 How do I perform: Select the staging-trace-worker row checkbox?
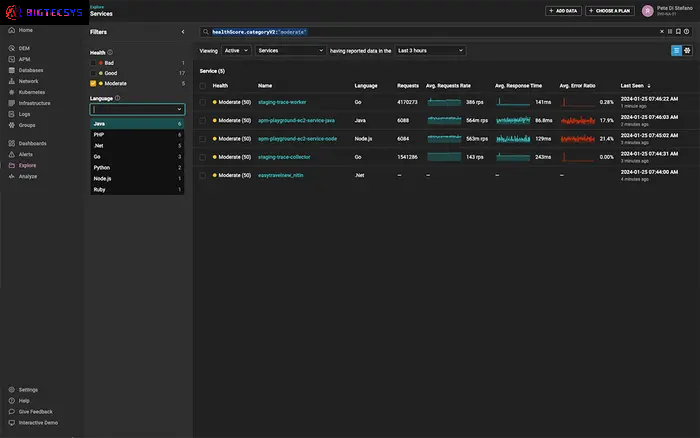pos(203,102)
